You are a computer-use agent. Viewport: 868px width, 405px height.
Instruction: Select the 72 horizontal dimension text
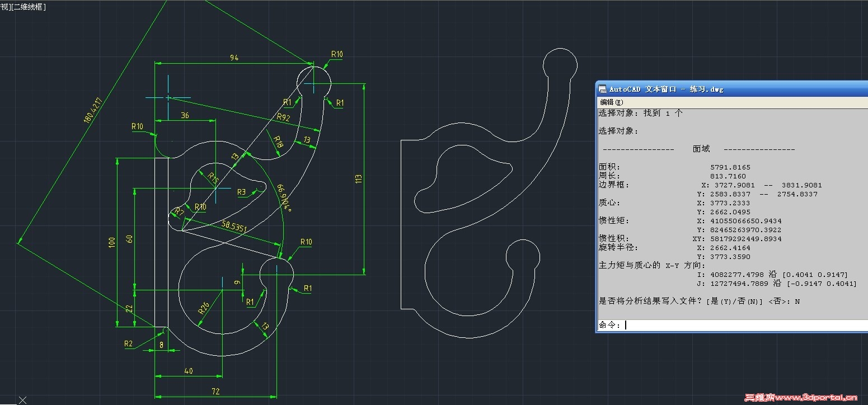tap(215, 390)
